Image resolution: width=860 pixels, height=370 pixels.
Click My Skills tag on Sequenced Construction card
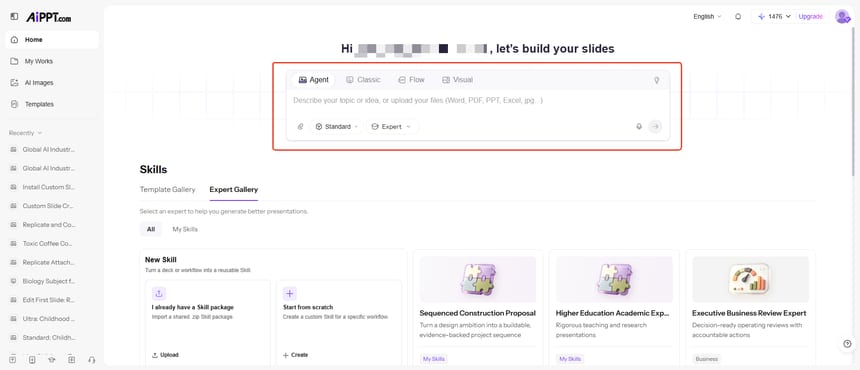pos(434,359)
